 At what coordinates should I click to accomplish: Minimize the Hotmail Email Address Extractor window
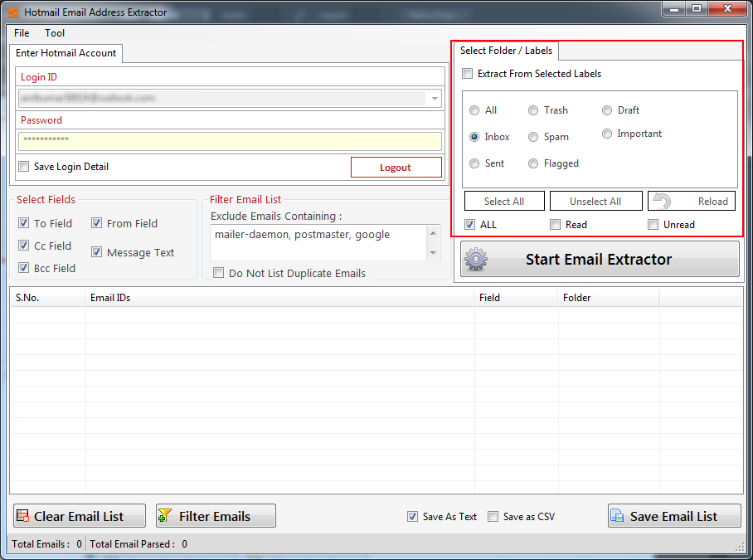coord(673,8)
